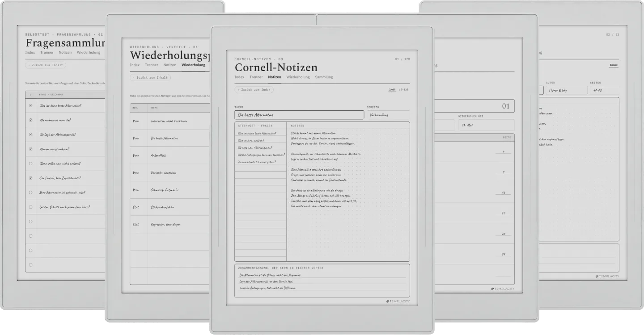Jump to the page range 65-128 link
Screen dimensions: 644x335
[404, 90]
